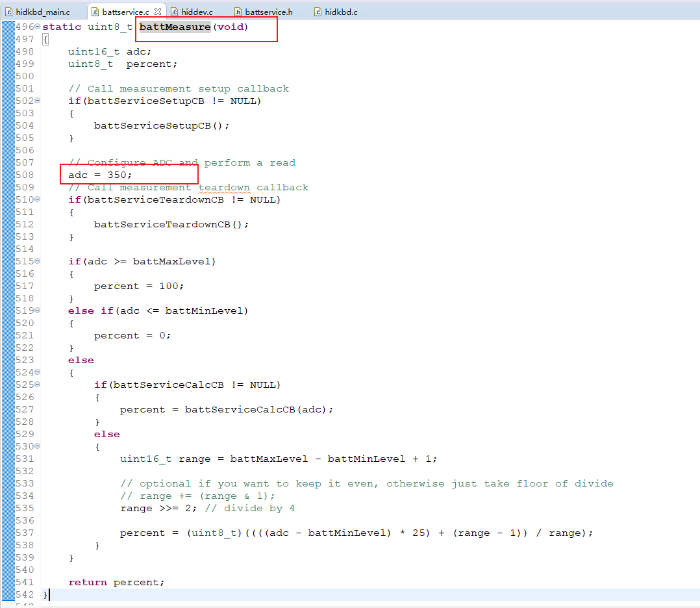The image size is (700, 608).
Task: Click the header file icon on battservice.h tab
Action: tap(238, 12)
